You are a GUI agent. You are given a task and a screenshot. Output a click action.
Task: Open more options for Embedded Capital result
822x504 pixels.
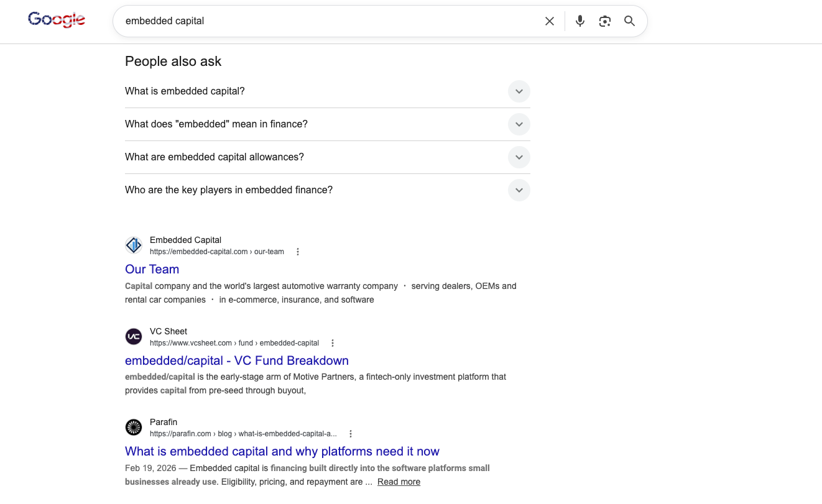(x=298, y=252)
